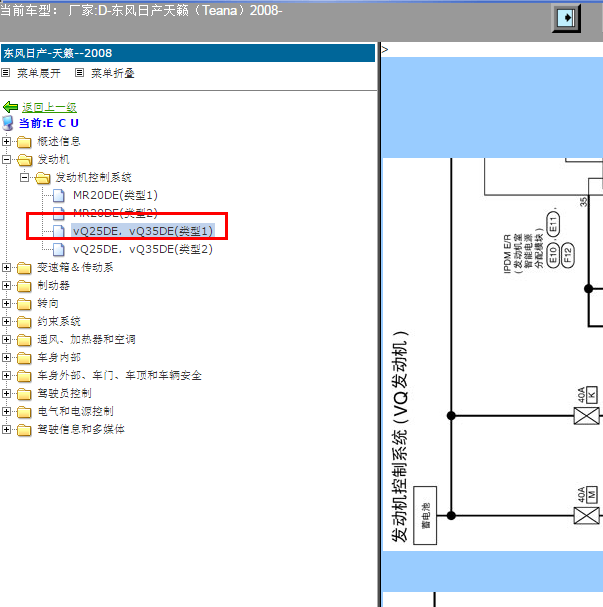Select 驾驶信息和多媒体 tree label
Screen dimensions: 603x607
81,429
